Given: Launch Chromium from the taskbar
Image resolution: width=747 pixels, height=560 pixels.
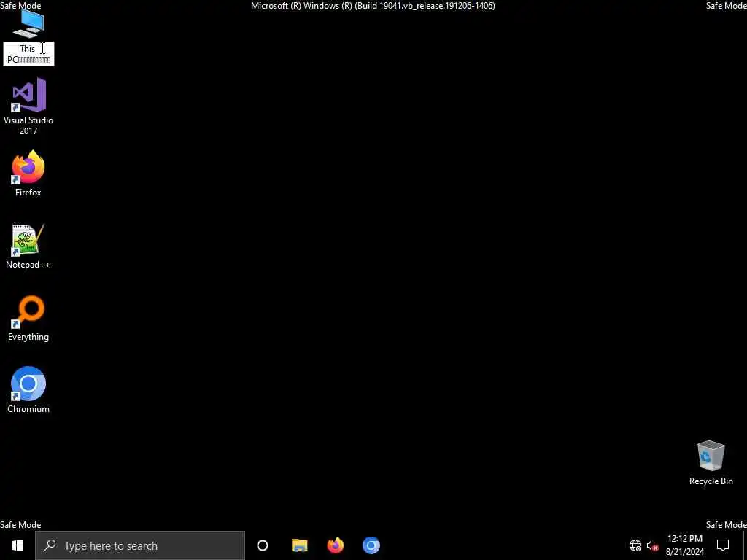Looking at the screenshot, I should click(371, 545).
